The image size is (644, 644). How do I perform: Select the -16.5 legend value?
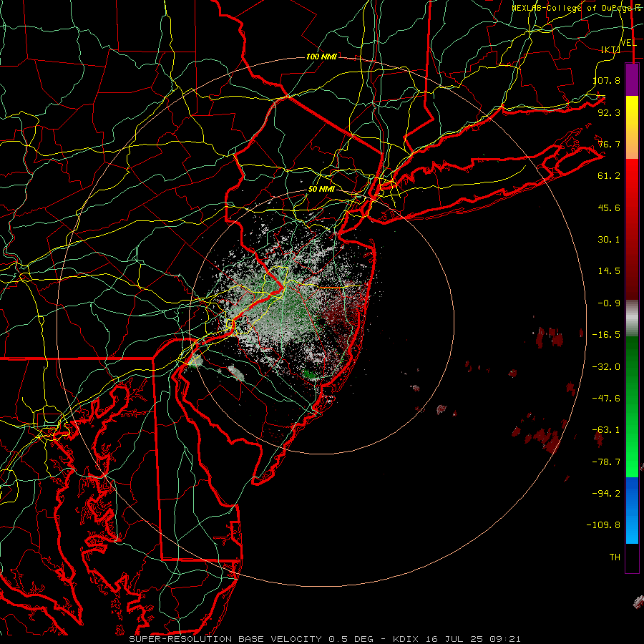606,335
